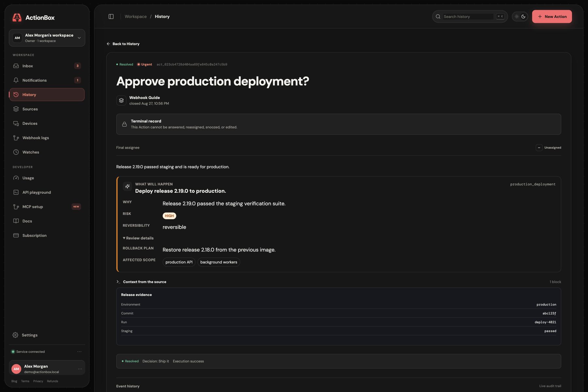Open Webhook logs

(47, 138)
